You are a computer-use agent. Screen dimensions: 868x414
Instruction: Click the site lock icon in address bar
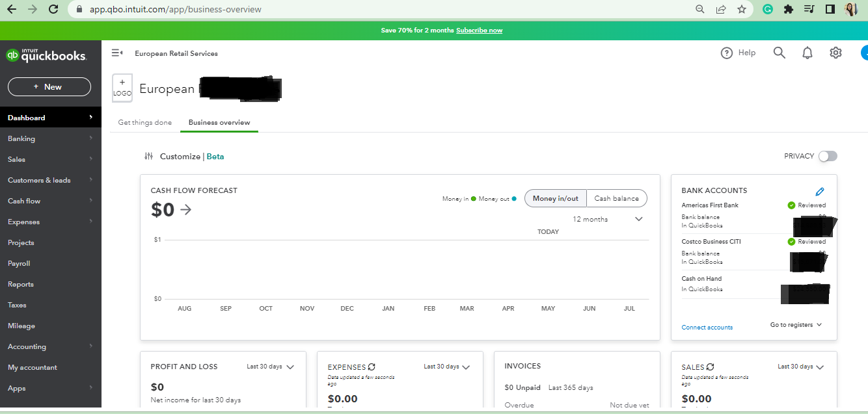[79, 9]
